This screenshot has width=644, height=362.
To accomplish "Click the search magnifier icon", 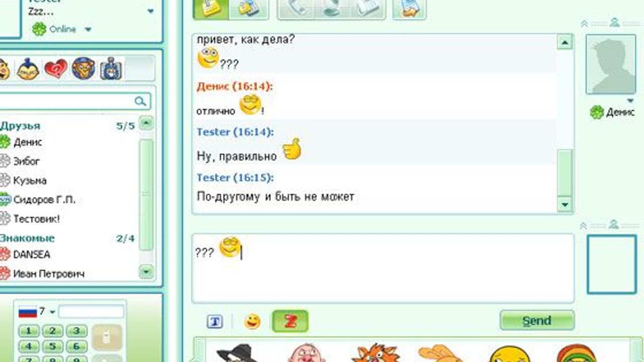I will click(x=140, y=101).
